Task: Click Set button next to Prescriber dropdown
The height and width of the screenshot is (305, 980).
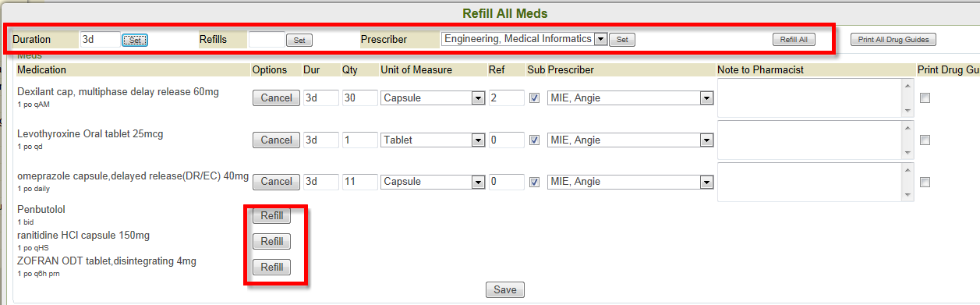Action: click(622, 39)
